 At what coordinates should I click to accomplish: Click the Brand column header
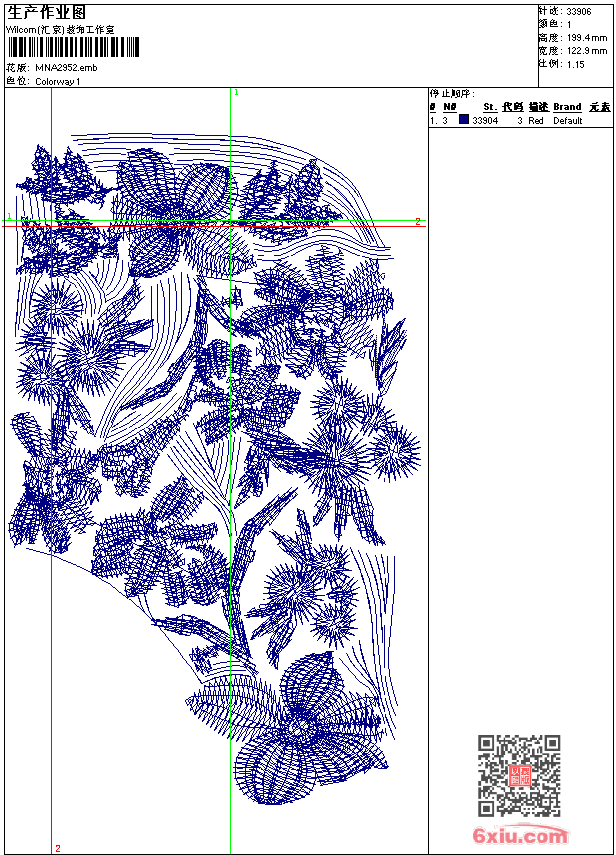pyautogui.click(x=567, y=107)
